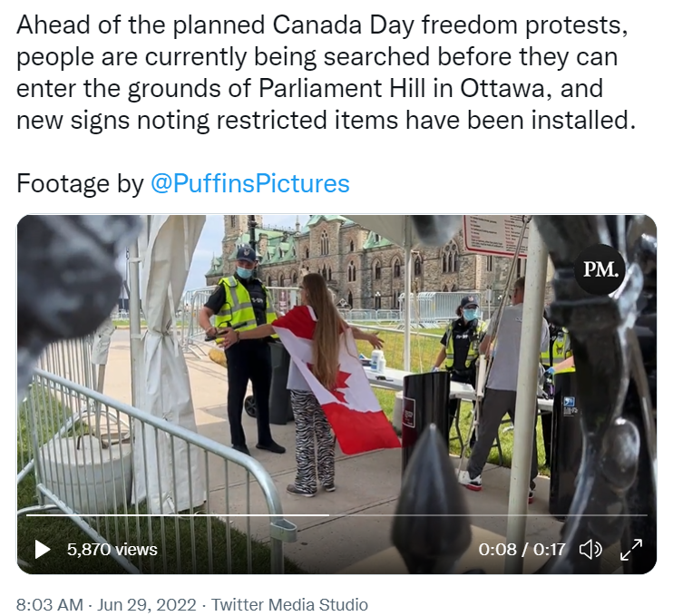Click the 5,870 views counter
This screenshot has width=673, height=616.
click(x=112, y=550)
